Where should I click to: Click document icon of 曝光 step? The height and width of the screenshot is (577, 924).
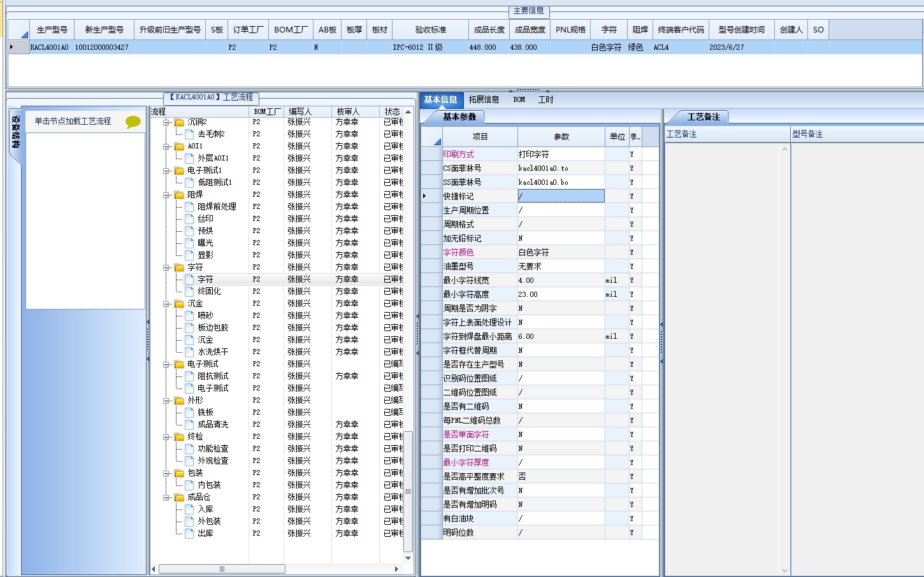tap(189, 243)
